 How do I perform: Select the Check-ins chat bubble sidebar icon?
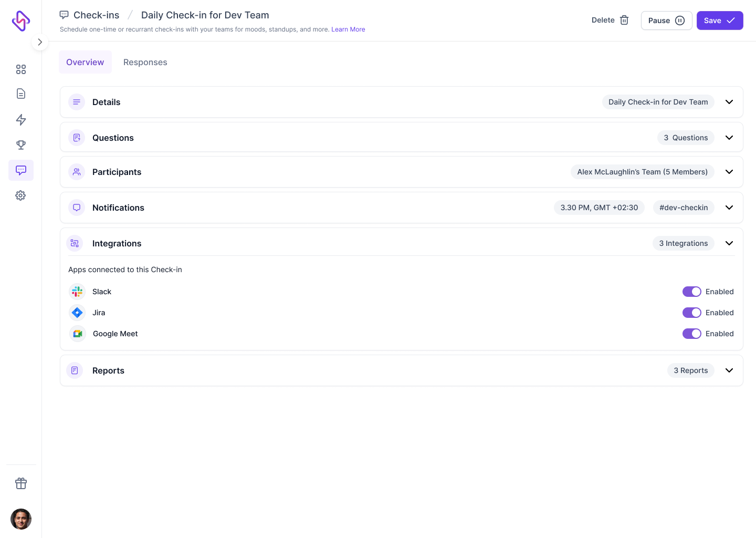click(21, 170)
